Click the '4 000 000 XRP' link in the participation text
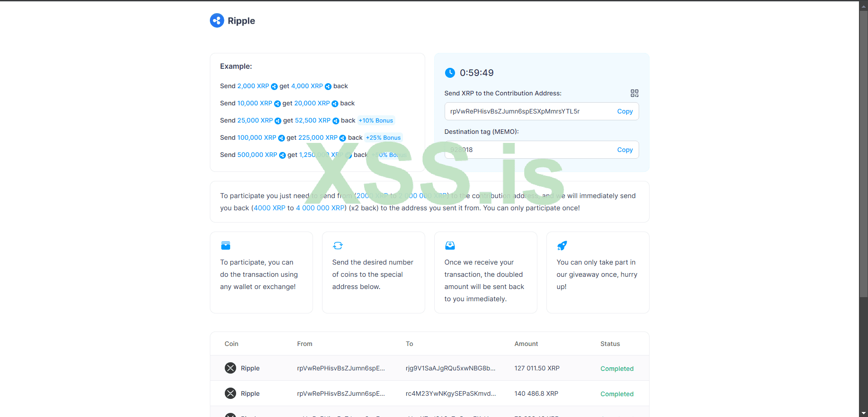 pyautogui.click(x=320, y=208)
